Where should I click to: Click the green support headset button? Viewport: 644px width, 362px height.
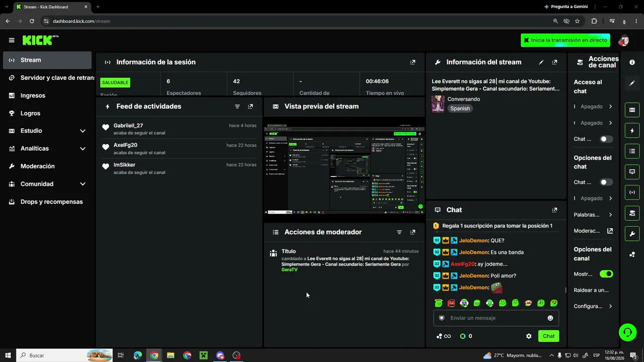point(627,332)
